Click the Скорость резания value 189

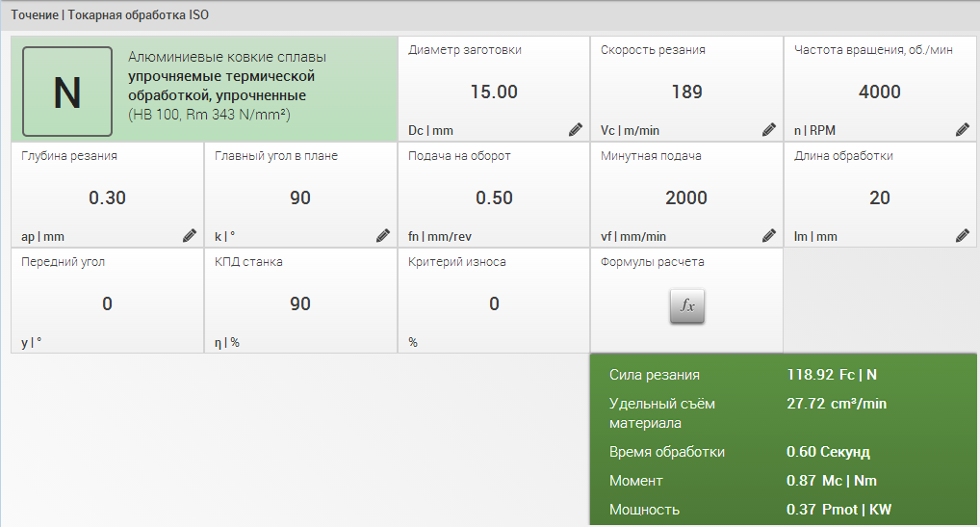pos(686,92)
